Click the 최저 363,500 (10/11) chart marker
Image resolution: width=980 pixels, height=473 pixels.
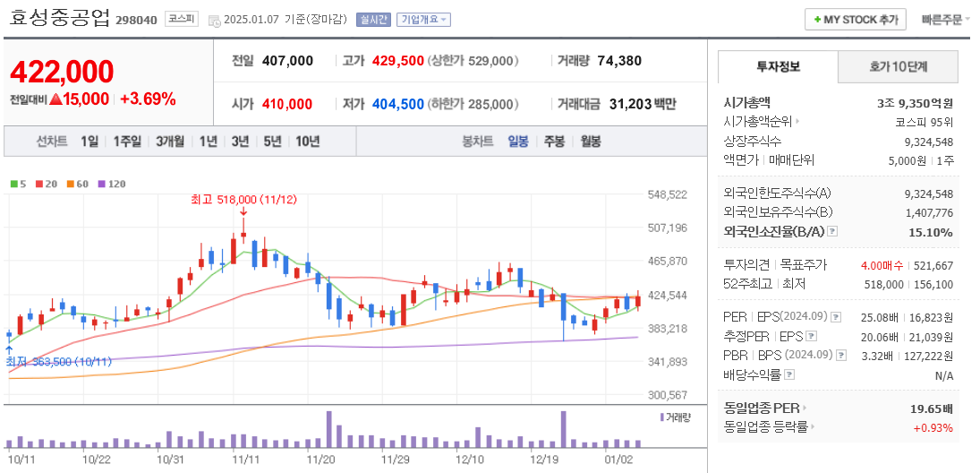pyautogui.click(x=59, y=361)
